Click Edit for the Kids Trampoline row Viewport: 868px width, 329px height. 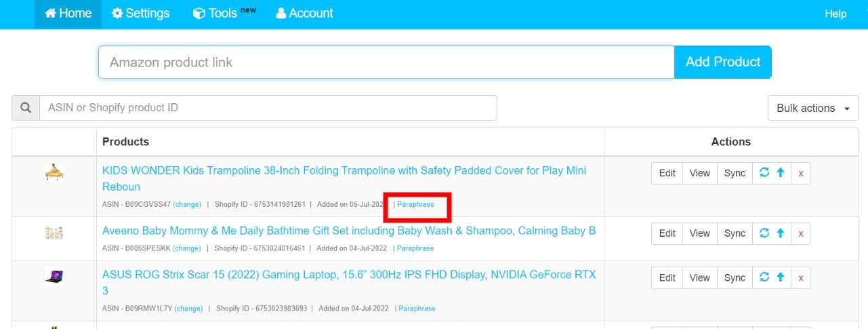[667, 173]
